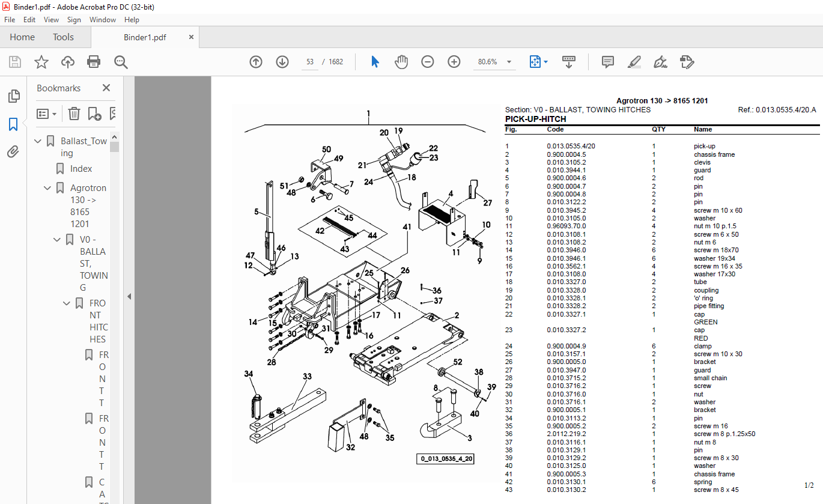Add a comment with the sticky note icon
The image size is (823, 504).
pyautogui.click(x=608, y=62)
